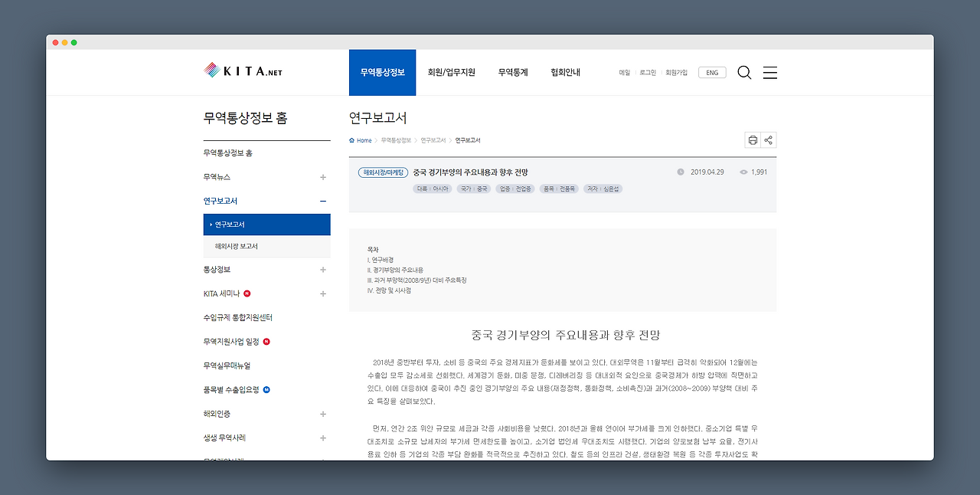Click contents line Ⅳ. 전망 및 시사점

point(389,290)
